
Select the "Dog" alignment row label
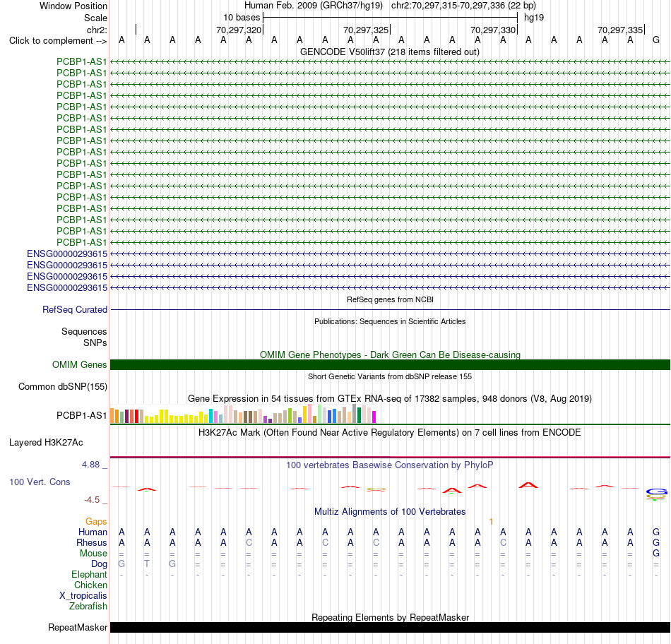point(100,564)
